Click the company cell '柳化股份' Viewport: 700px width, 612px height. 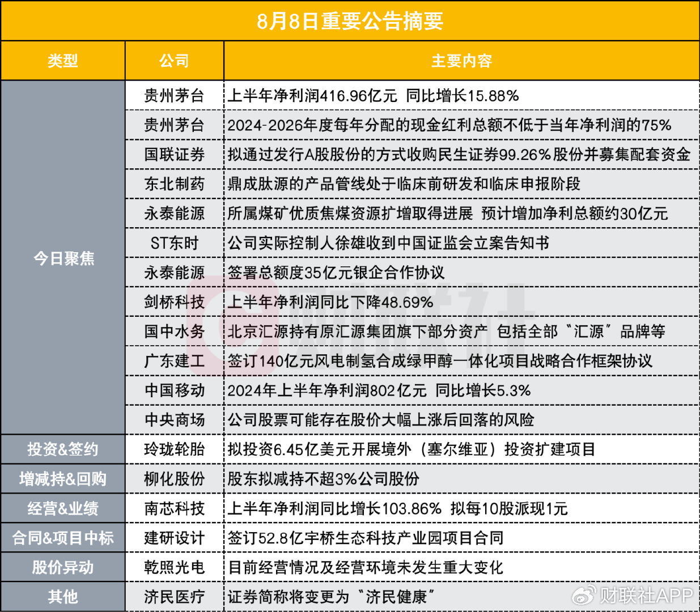pyautogui.click(x=174, y=479)
